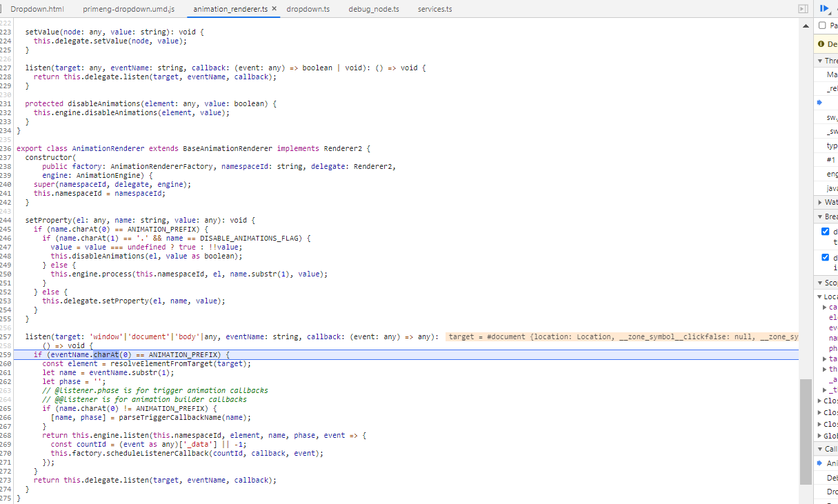Click line number 245 to add a breakpoint
838x504 pixels.
coord(6,229)
